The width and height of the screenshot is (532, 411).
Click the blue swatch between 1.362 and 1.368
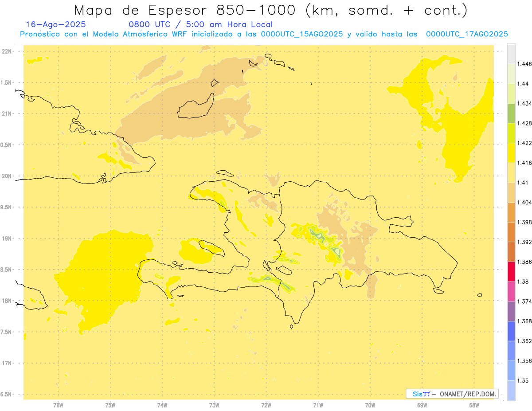tap(511, 331)
